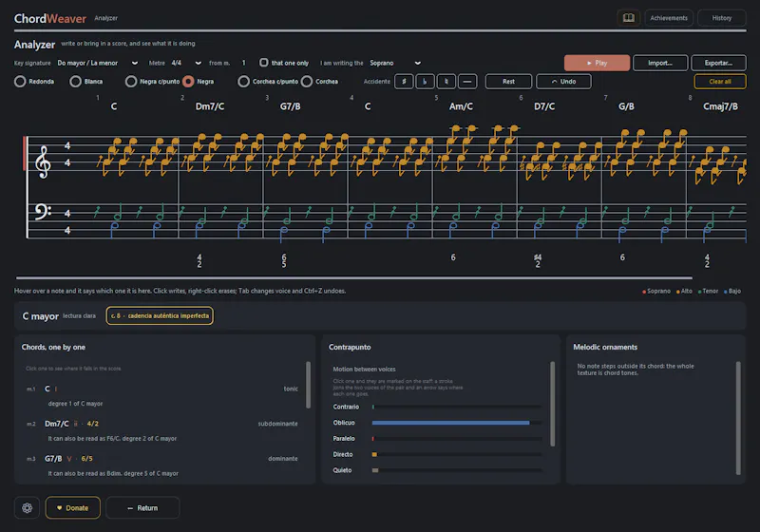Play the score

pos(597,63)
